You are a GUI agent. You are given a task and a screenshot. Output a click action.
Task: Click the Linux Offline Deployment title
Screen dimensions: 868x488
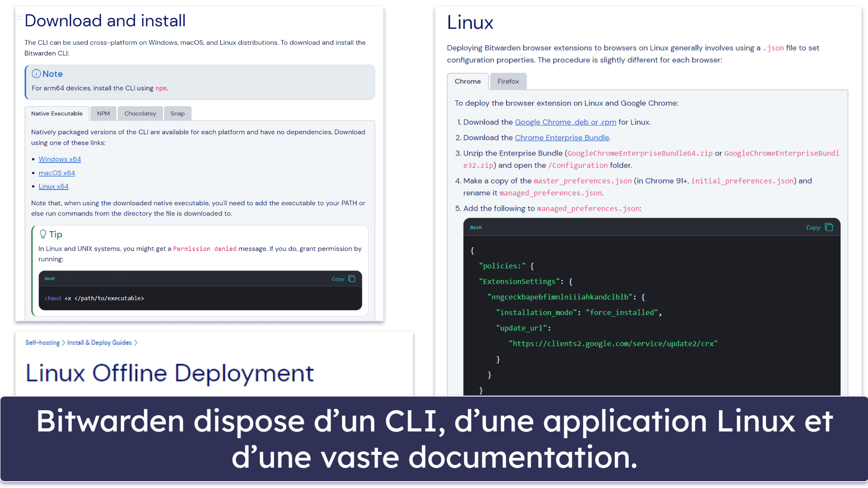170,373
